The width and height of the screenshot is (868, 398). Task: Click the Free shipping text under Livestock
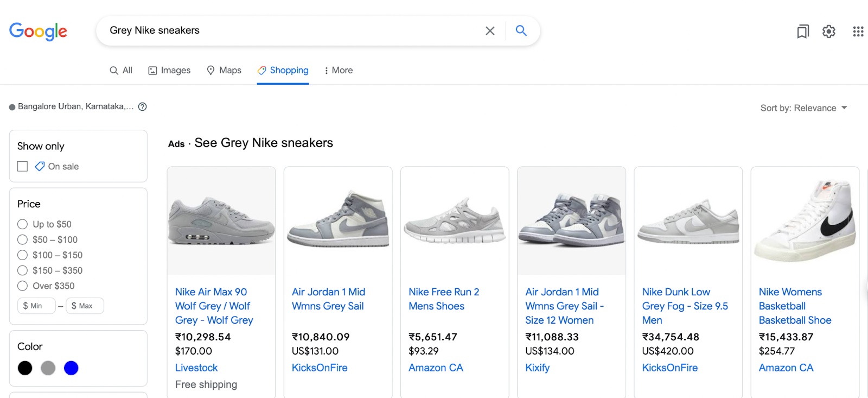(206, 384)
